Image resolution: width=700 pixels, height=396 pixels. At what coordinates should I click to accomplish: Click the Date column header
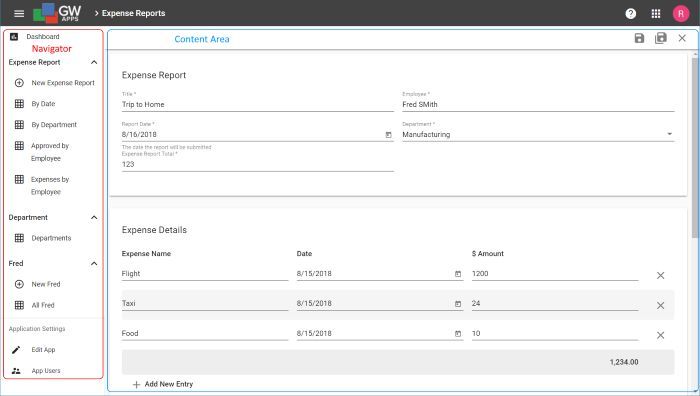coord(304,254)
